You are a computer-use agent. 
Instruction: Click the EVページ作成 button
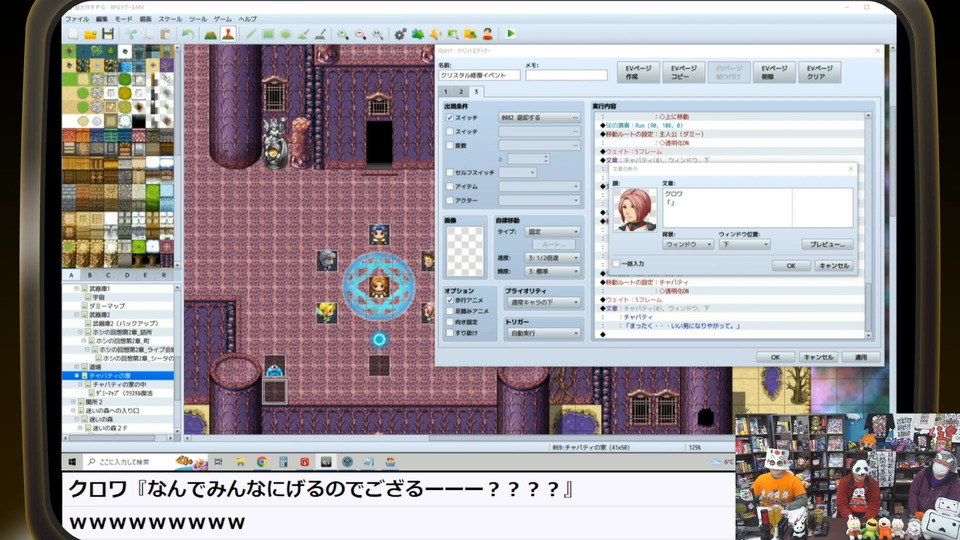point(638,72)
